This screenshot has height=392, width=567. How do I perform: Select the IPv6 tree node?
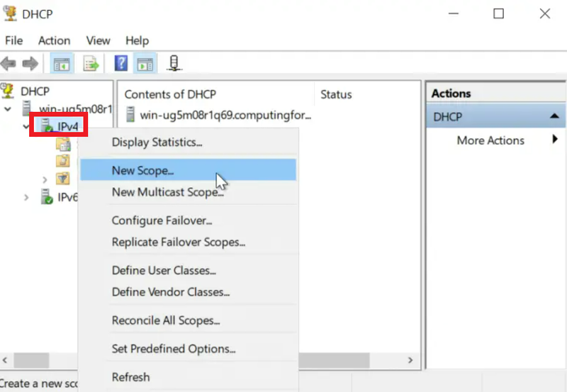[67, 197]
